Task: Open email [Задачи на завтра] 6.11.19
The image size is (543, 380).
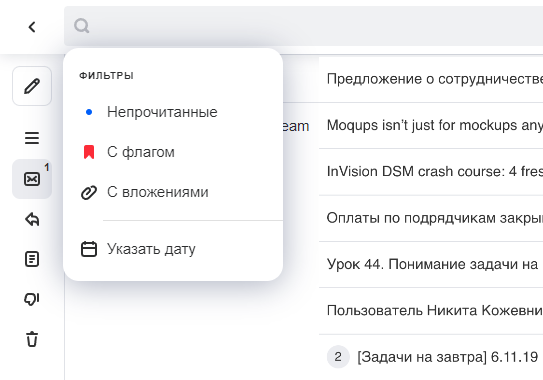Action: tap(431, 357)
